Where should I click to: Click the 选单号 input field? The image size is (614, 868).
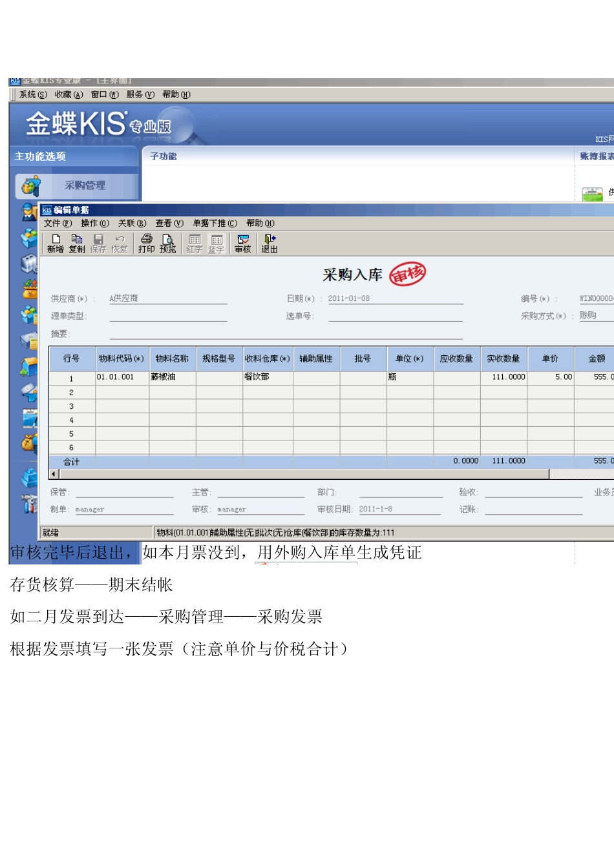coord(396,316)
